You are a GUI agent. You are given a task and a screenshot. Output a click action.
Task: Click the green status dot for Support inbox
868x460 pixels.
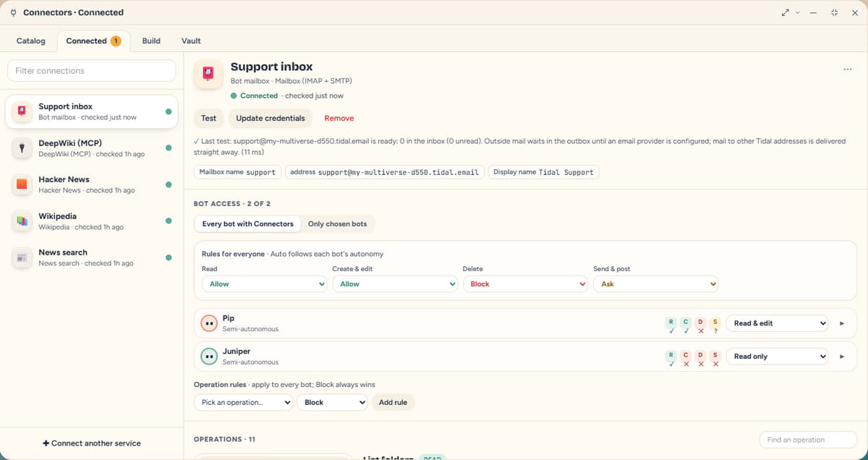(169, 111)
